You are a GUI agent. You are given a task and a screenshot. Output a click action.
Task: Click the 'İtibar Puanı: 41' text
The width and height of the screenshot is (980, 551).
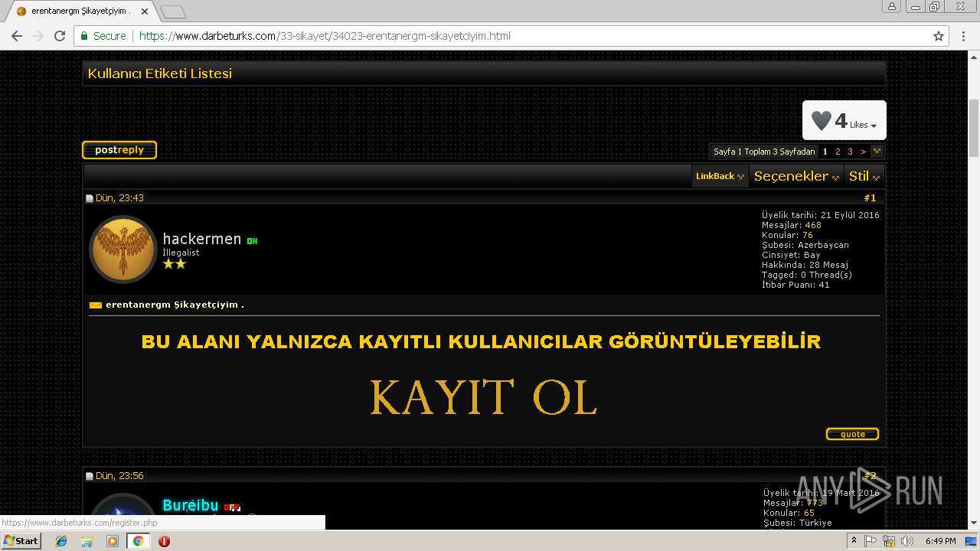[x=795, y=285]
